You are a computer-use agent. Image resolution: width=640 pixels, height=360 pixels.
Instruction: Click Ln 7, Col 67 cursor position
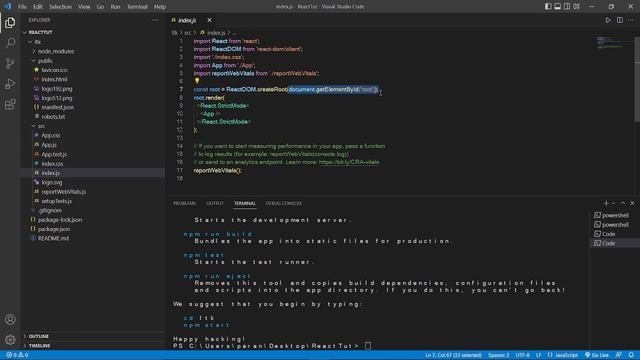tap(453, 355)
